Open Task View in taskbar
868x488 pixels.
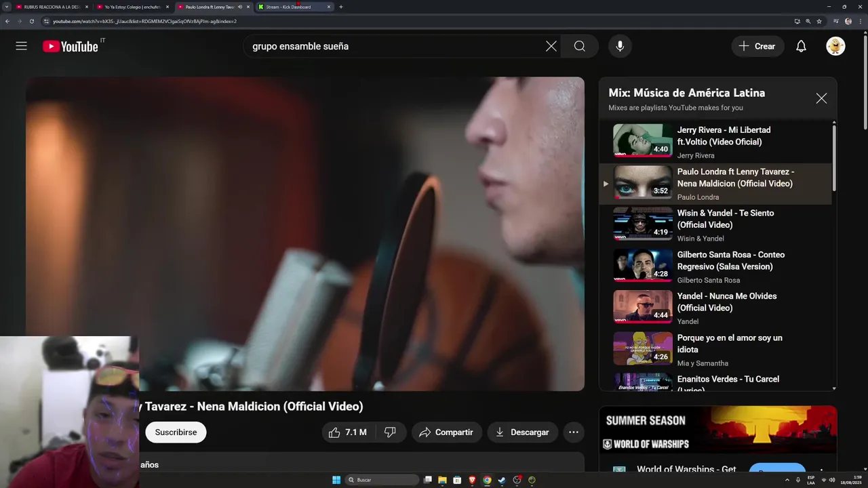[428, 480]
